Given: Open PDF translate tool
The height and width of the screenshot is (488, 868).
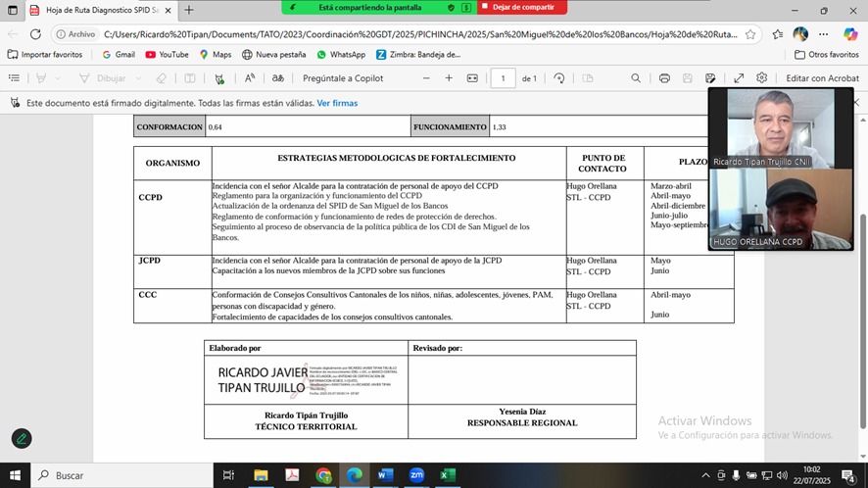Looking at the screenshot, I should [278, 78].
